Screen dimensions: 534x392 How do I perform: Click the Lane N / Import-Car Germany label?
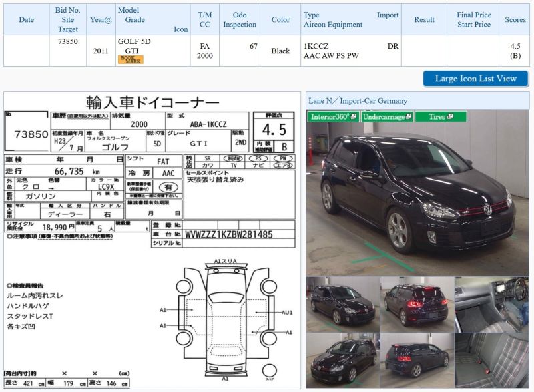coord(358,101)
